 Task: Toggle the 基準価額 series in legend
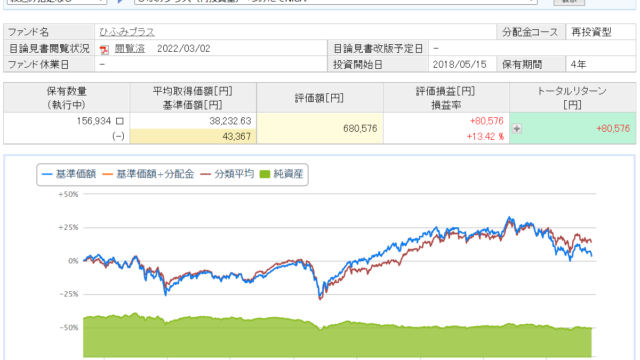(69, 174)
